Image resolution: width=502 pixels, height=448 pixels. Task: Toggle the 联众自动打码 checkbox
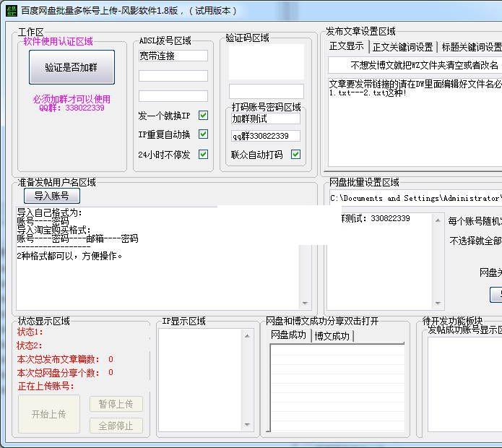[x=295, y=154]
